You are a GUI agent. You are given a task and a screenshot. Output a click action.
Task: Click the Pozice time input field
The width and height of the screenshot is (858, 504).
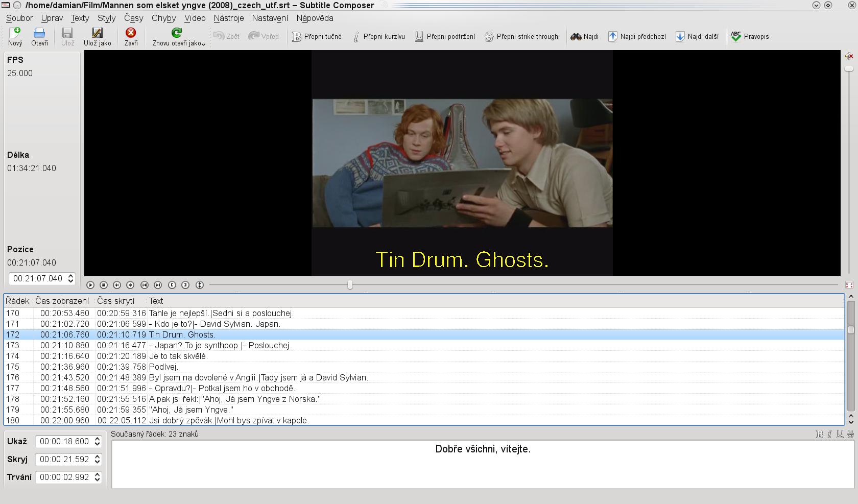coord(38,278)
